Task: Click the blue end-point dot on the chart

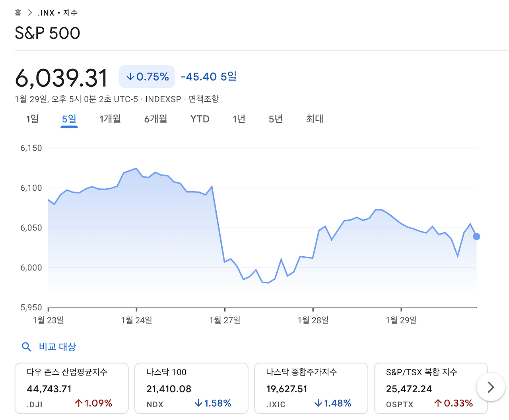Action: coord(476,236)
